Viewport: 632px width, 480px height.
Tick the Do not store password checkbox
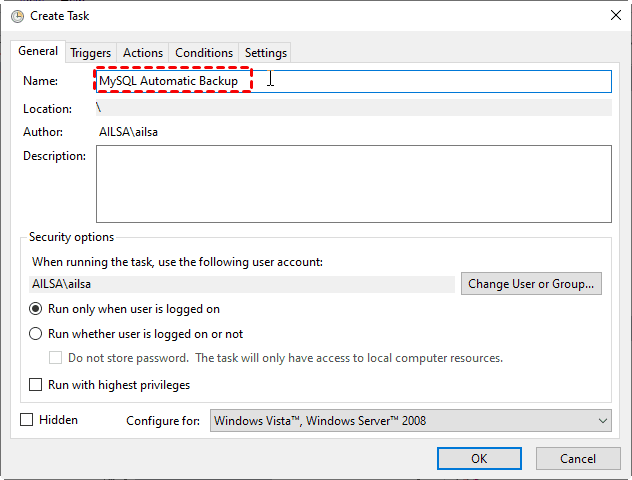point(56,358)
